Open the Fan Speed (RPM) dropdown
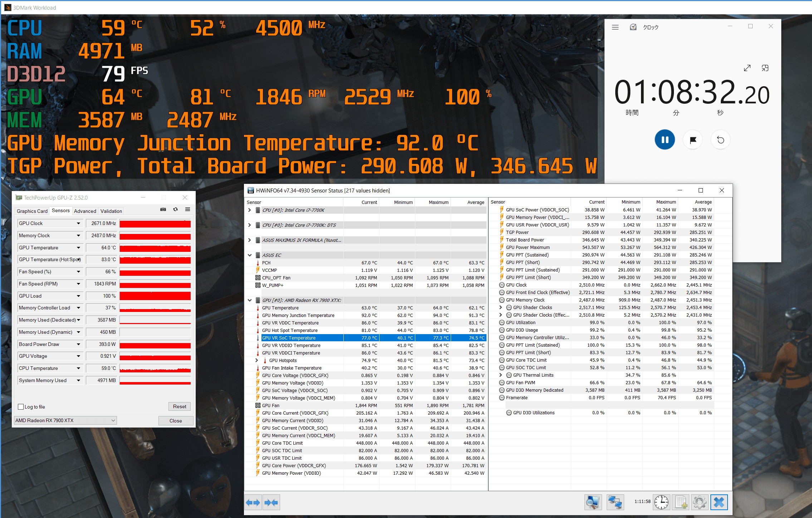This screenshot has height=518, width=812. (x=78, y=284)
